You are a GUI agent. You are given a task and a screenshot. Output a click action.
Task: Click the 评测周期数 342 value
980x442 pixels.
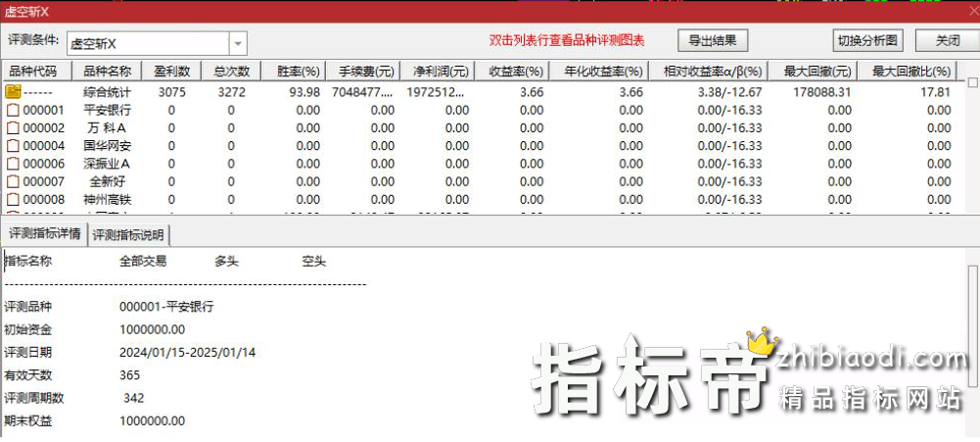click(x=134, y=398)
